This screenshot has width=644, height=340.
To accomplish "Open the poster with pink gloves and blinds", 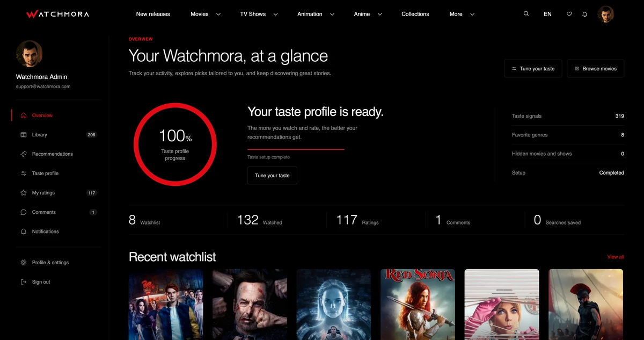I will point(502,305).
